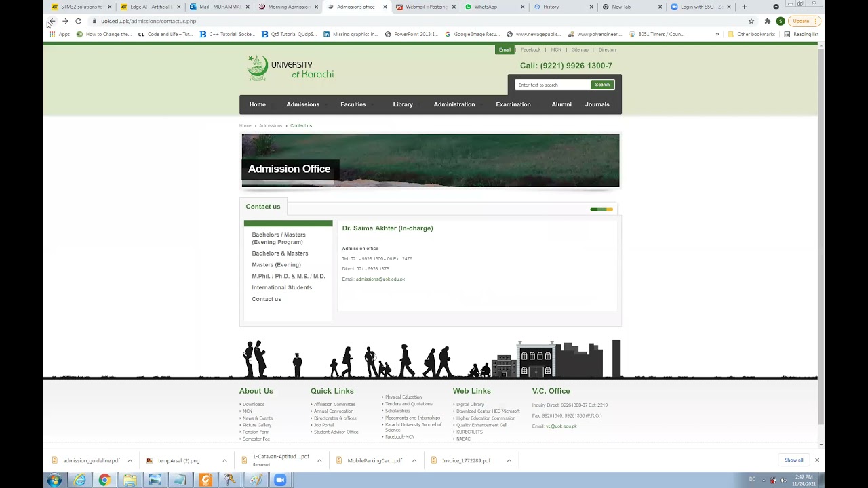Screen dimensions: 868x488
Task: Switch to the WhatsApp tab
Action: [486, 7]
